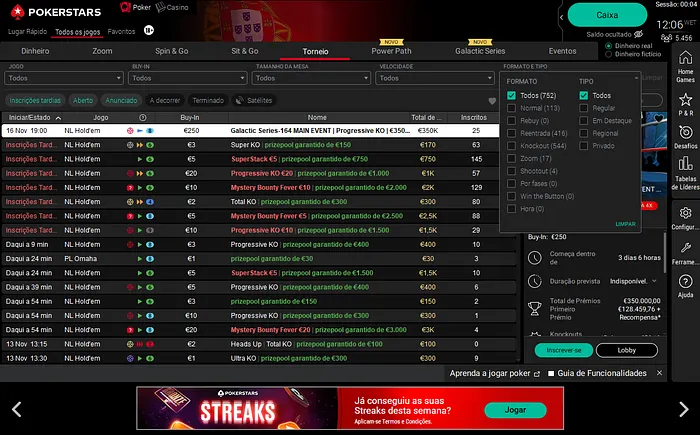Open the Power Path tab
The image size is (700, 435).
pos(392,51)
